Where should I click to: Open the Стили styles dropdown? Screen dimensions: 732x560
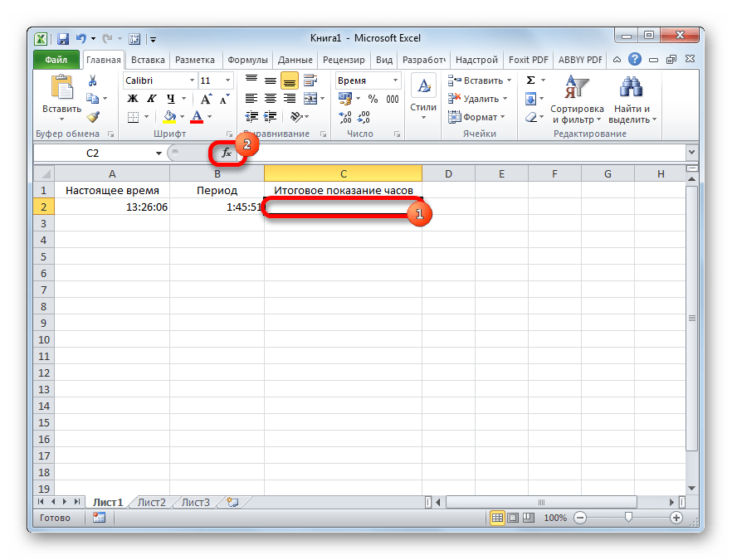[423, 99]
